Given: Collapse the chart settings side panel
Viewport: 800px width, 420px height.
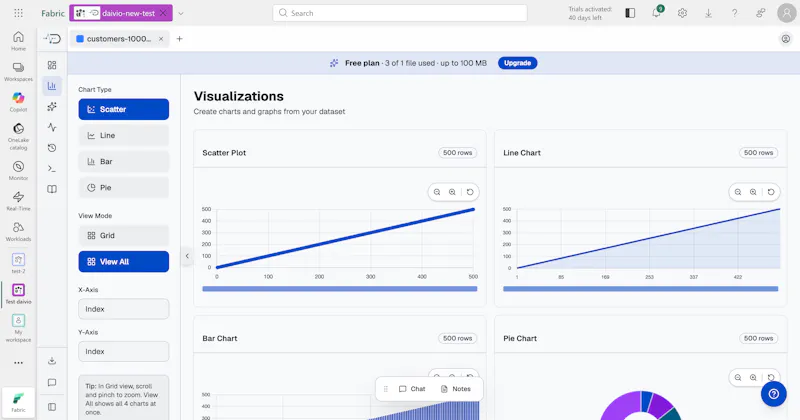Looking at the screenshot, I should click(x=187, y=256).
